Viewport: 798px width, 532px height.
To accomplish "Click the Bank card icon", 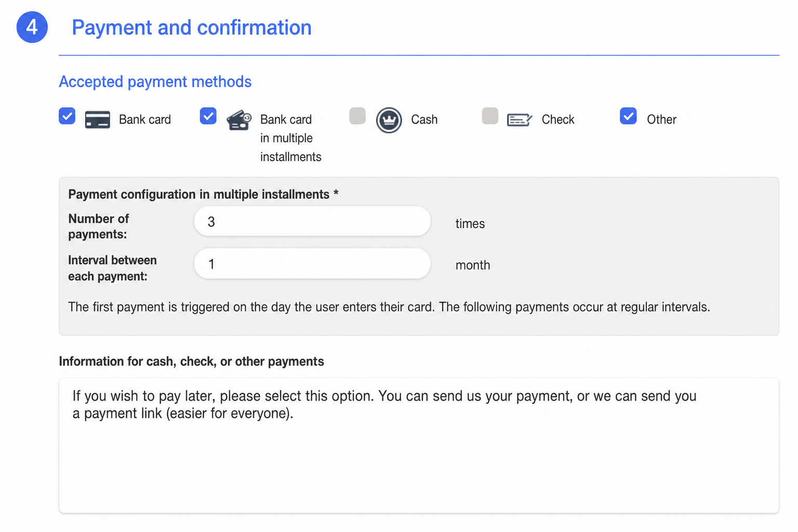I will 97,119.
